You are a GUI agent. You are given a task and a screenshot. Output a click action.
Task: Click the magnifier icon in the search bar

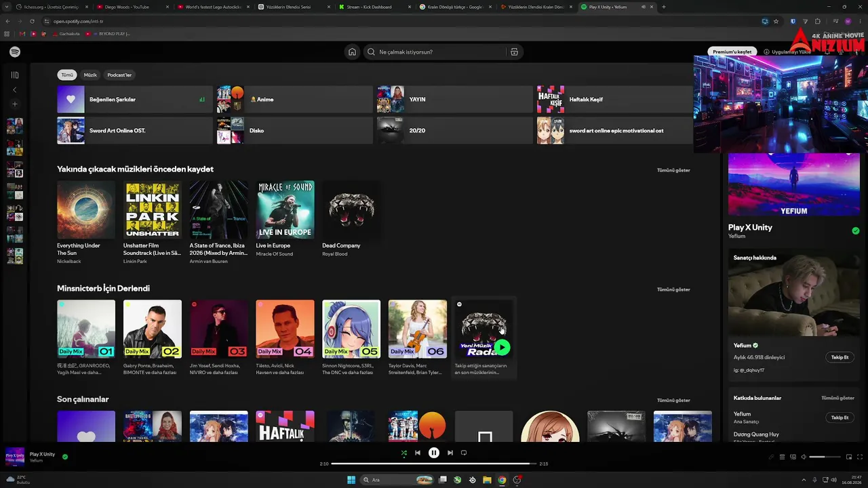point(371,52)
